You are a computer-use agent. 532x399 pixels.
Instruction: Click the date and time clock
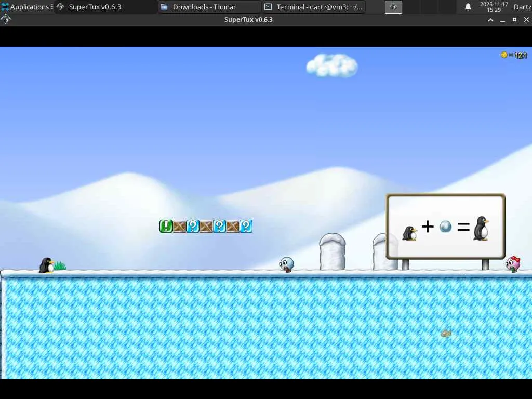click(494, 7)
